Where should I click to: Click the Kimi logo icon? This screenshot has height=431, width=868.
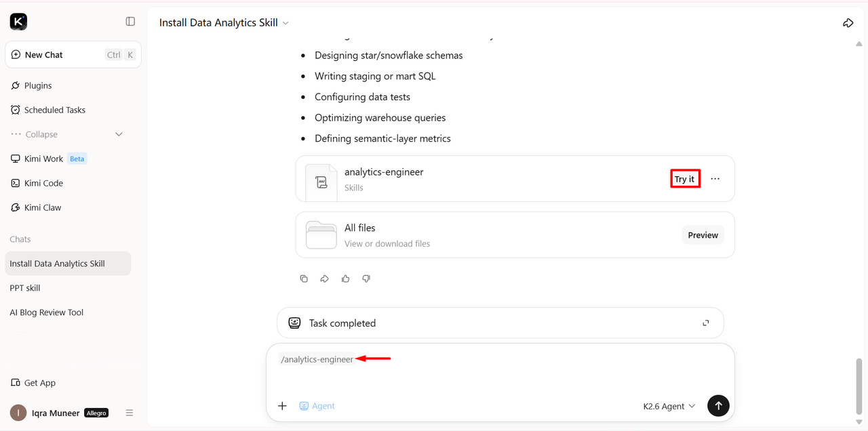[18, 22]
